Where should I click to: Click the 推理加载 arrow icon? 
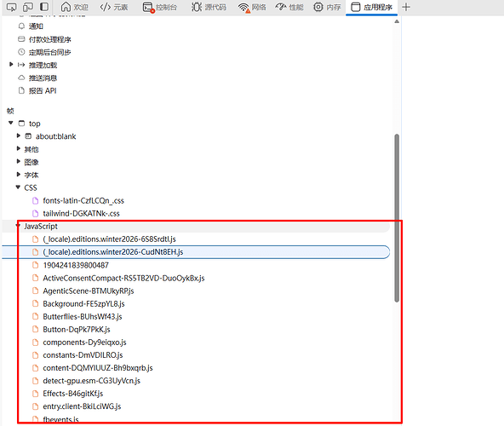[21, 65]
